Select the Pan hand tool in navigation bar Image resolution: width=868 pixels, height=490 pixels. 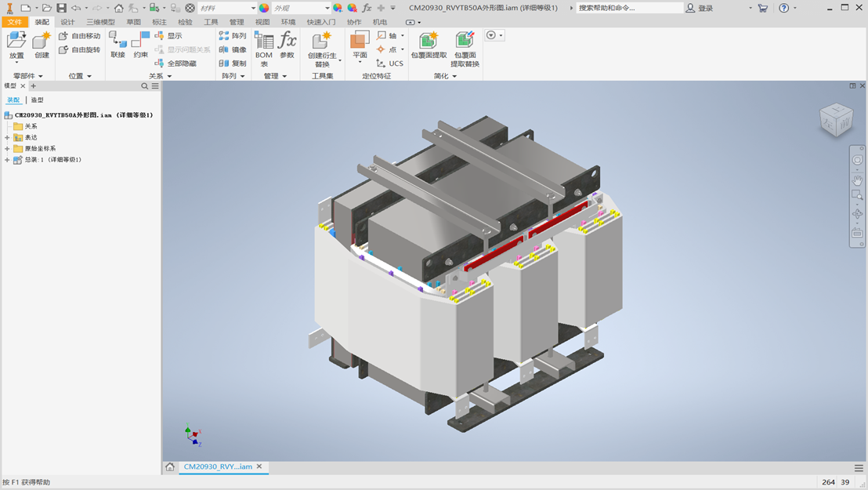click(x=857, y=179)
